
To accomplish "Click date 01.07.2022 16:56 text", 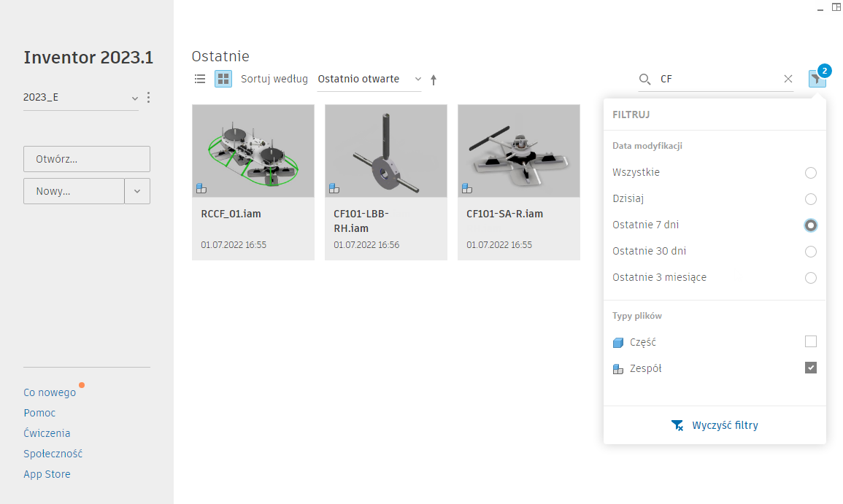I will pos(366,245).
